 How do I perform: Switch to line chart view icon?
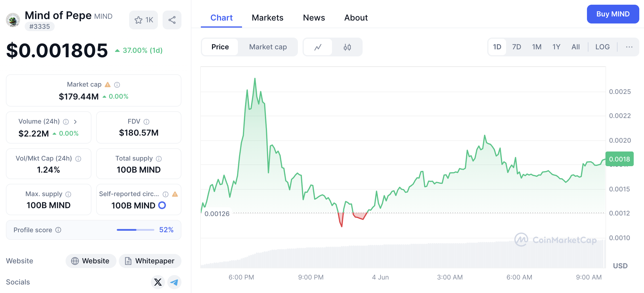(318, 47)
